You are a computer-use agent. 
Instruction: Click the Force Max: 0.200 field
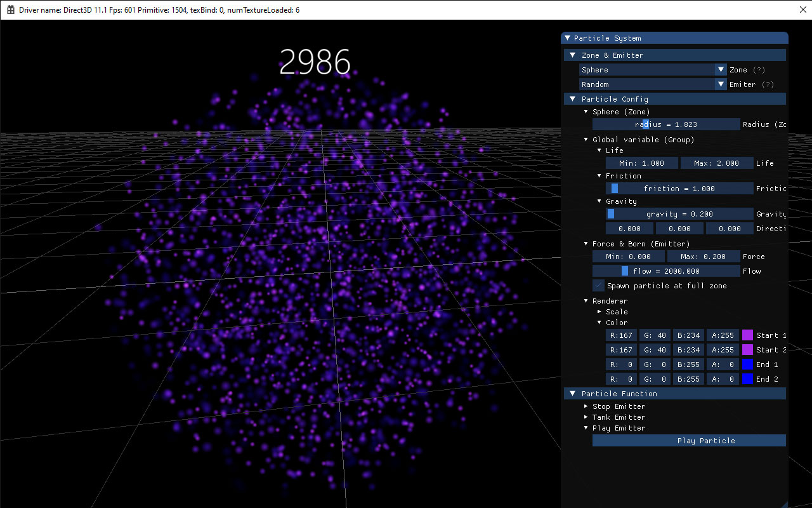[x=704, y=257]
